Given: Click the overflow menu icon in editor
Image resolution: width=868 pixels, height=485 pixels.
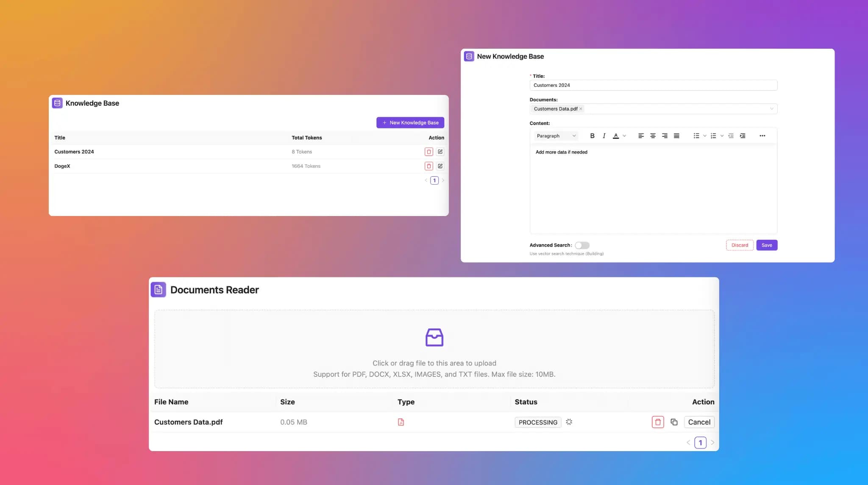Looking at the screenshot, I should tap(762, 136).
